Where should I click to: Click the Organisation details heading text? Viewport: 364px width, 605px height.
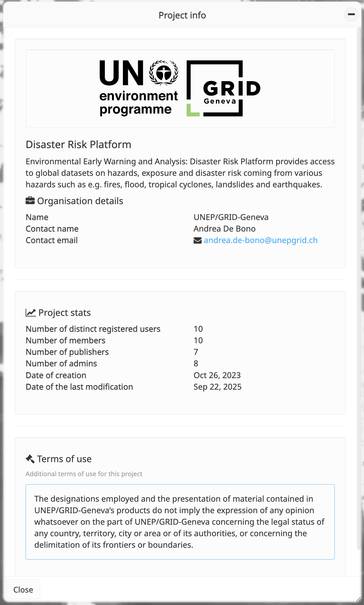click(80, 201)
